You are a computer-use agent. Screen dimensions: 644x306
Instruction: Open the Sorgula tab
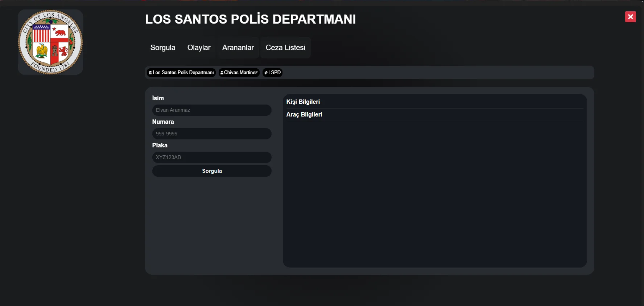(163, 48)
